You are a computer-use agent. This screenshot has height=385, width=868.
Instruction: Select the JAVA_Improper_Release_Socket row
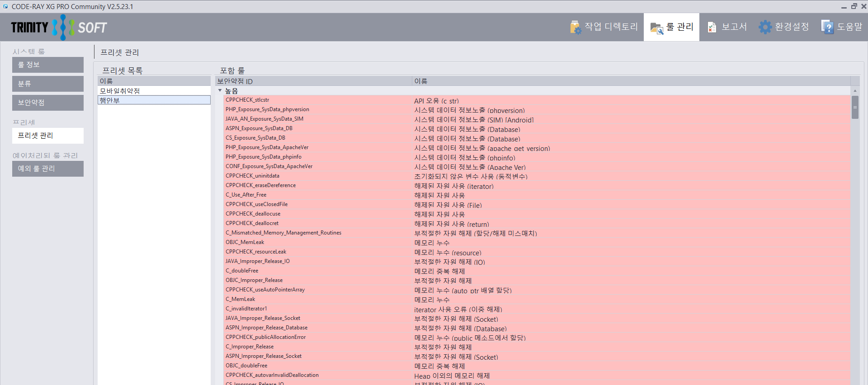point(537,319)
